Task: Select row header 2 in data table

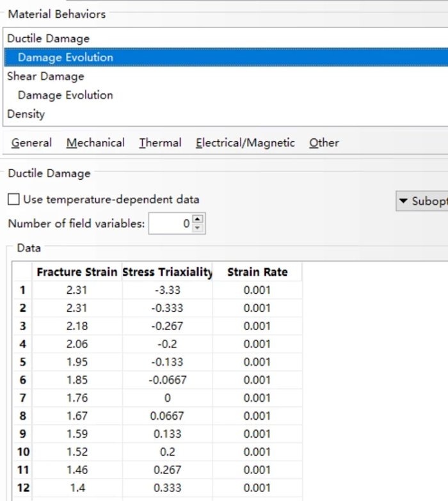Action: click(22, 308)
